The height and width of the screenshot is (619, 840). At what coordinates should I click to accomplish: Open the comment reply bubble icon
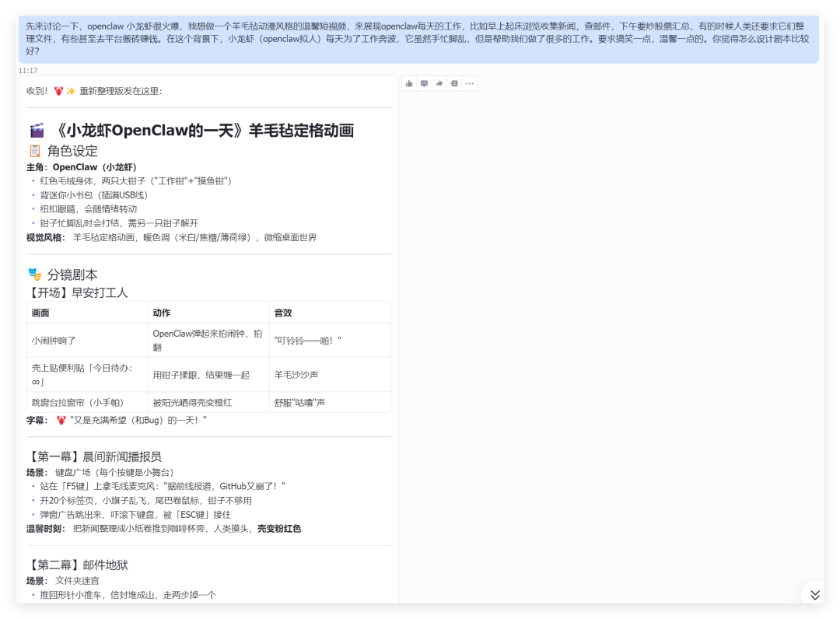pos(424,83)
